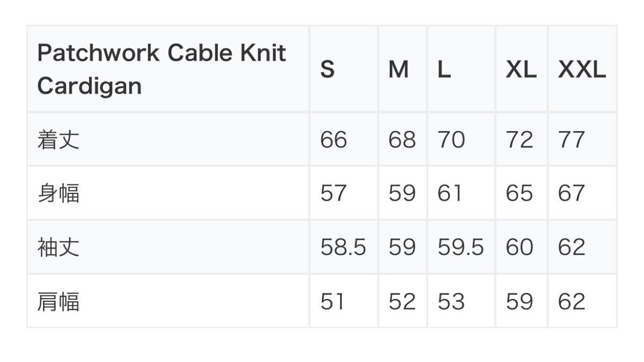Image resolution: width=644 pixels, height=362 pixels.
Task: Select the S size column header
Action: (327, 69)
